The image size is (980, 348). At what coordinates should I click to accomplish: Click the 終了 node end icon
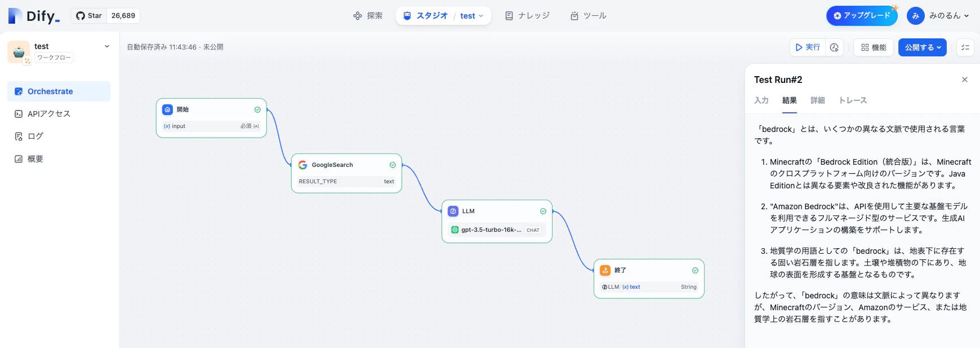pos(605,270)
